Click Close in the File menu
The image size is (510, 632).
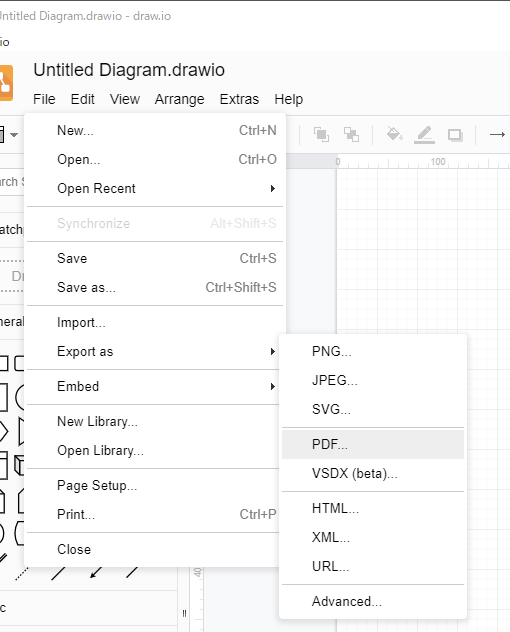pos(155,549)
